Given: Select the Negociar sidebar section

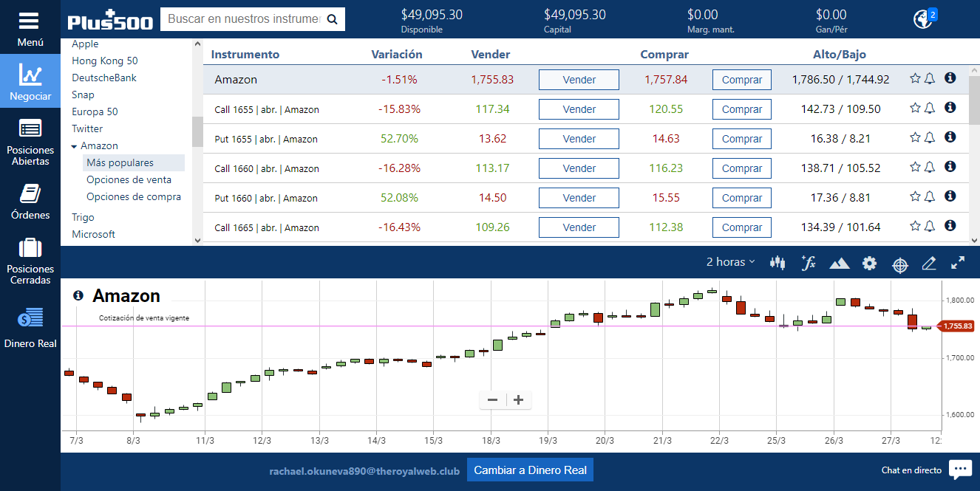Looking at the screenshot, I should tap(30, 80).
